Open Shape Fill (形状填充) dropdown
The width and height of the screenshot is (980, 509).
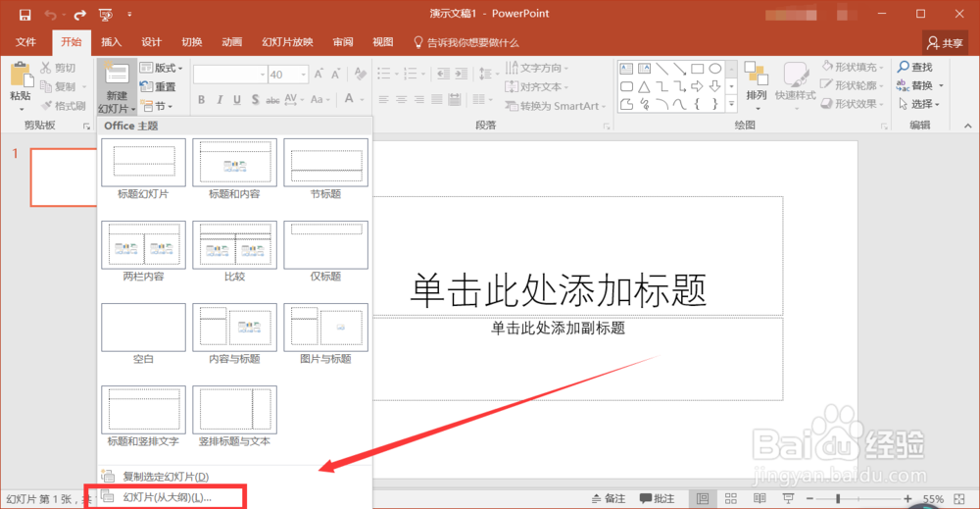[853, 67]
